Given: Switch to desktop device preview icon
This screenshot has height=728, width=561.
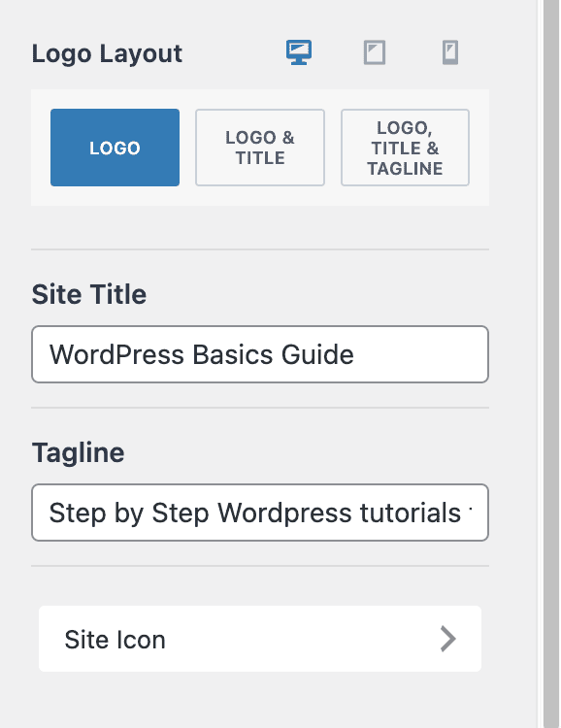Looking at the screenshot, I should click(x=299, y=52).
